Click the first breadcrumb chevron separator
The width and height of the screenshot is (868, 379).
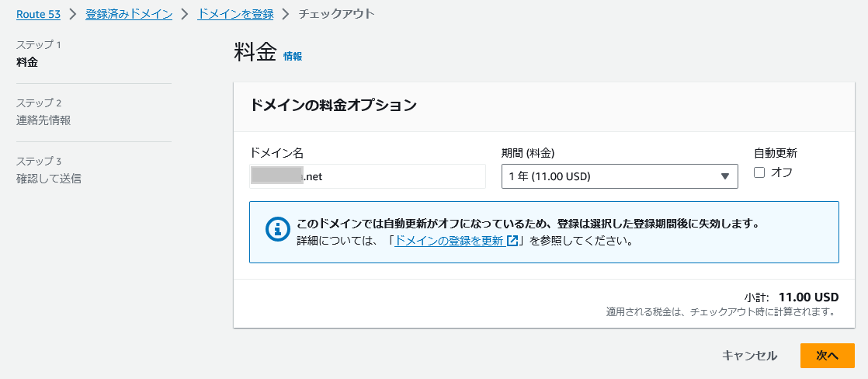pos(73,14)
